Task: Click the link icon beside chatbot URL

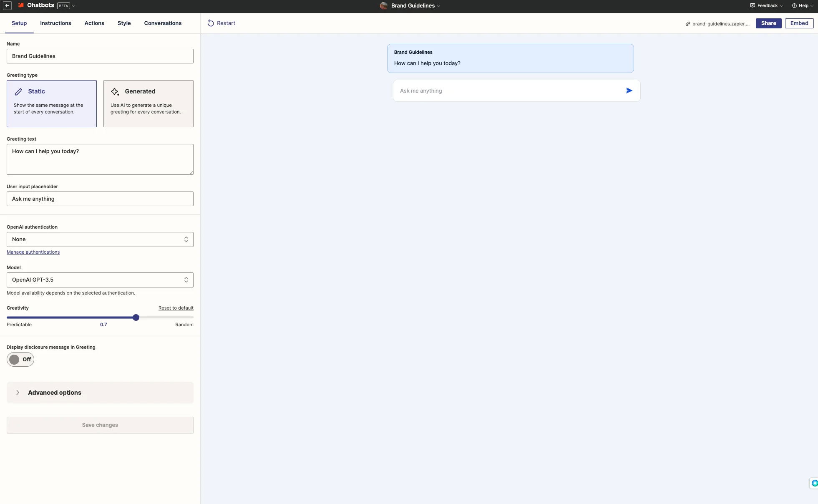Action: [x=687, y=24]
